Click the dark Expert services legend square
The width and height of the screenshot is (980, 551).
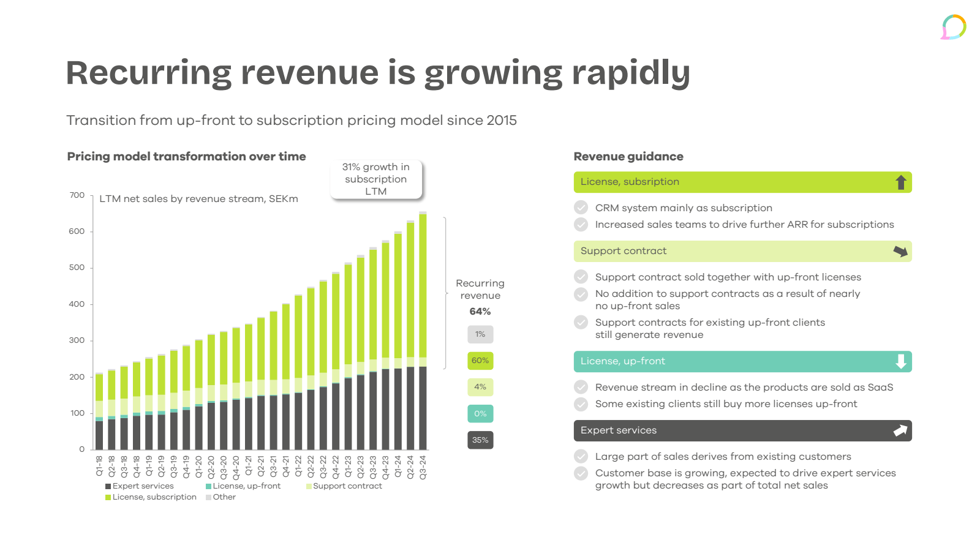coord(108,486)
